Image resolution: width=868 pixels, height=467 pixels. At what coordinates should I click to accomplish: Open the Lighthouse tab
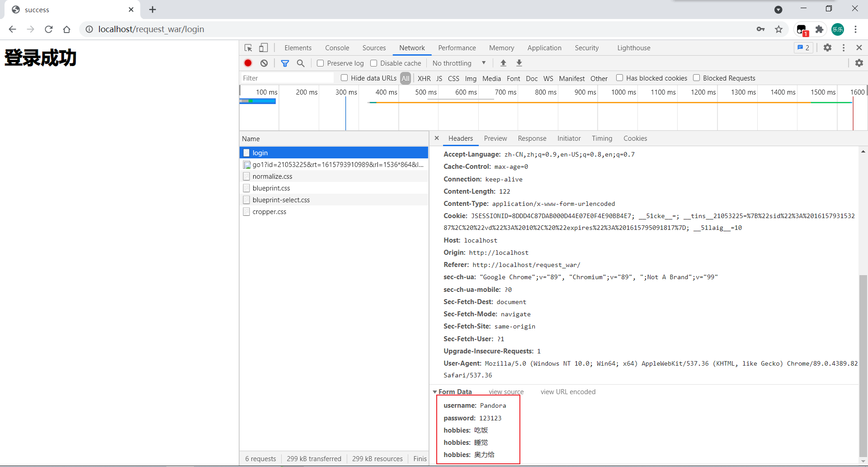coord(634,48)
